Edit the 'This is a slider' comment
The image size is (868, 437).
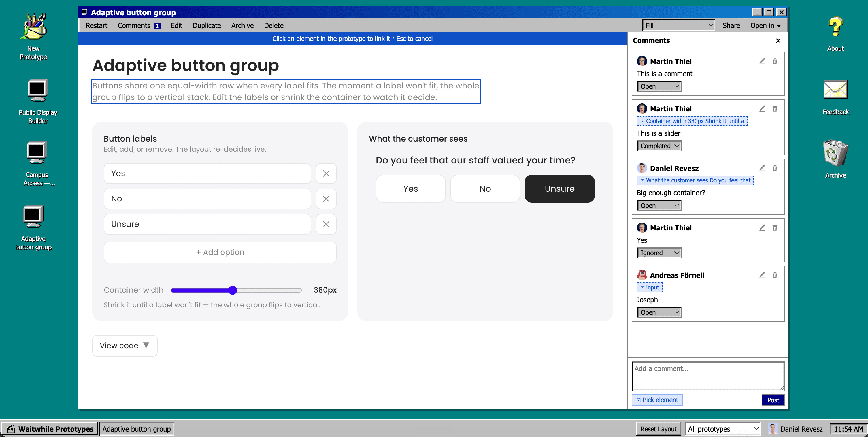(762, 108)
